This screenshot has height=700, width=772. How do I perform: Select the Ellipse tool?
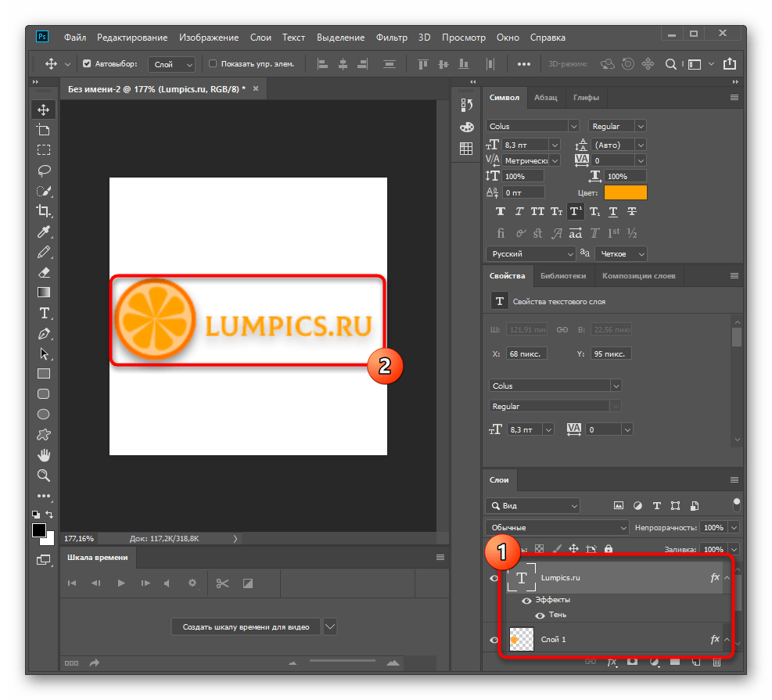(x=43, y=415)
